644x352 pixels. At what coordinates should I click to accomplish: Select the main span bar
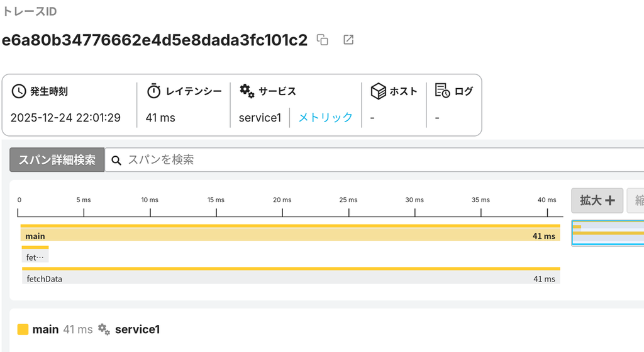291,233
